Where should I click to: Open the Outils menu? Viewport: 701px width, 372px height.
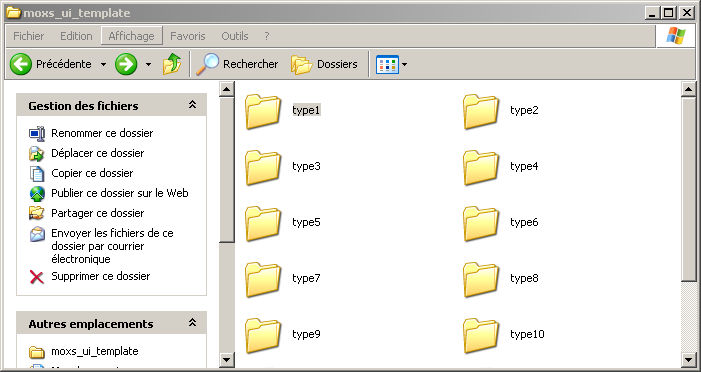(235, 36)
